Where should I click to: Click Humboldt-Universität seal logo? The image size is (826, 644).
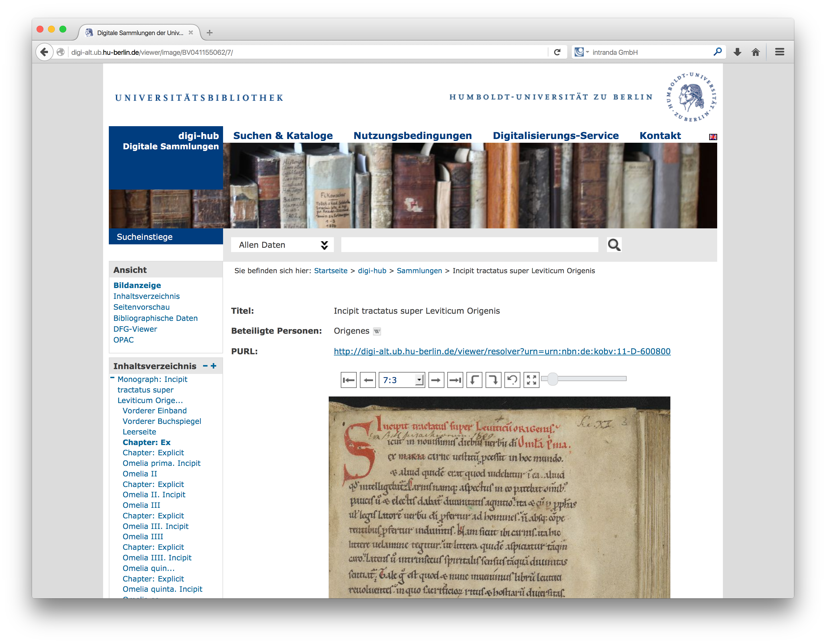[x=691, y=97]
